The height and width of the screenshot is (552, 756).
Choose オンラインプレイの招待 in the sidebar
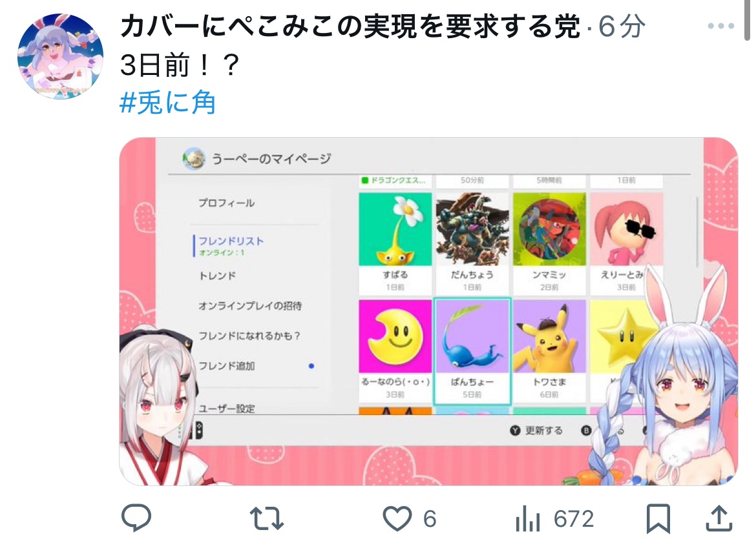(250, 306)
